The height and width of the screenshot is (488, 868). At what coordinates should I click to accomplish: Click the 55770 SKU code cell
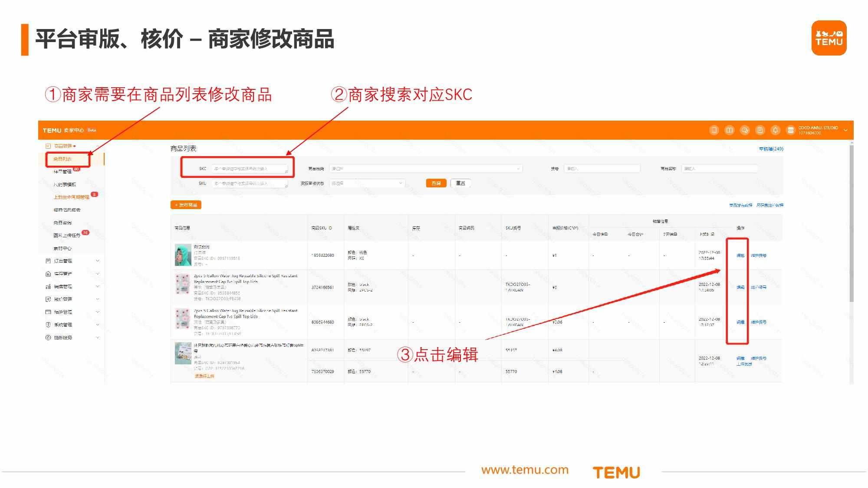(x=511, y=371)
